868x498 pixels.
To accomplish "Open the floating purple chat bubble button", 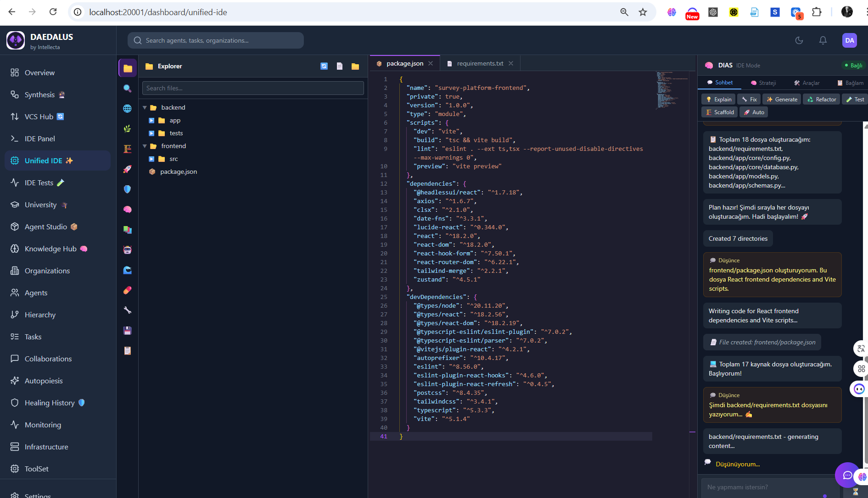I will 847,475.
